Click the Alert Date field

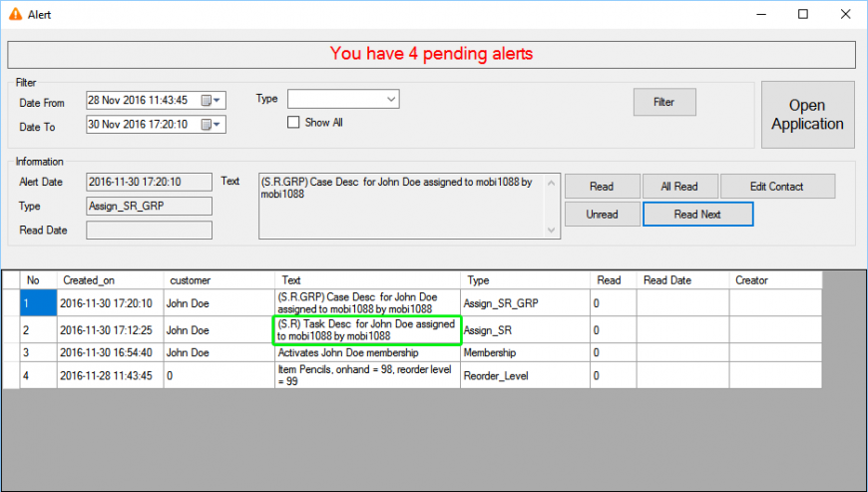tap(149, 182)
